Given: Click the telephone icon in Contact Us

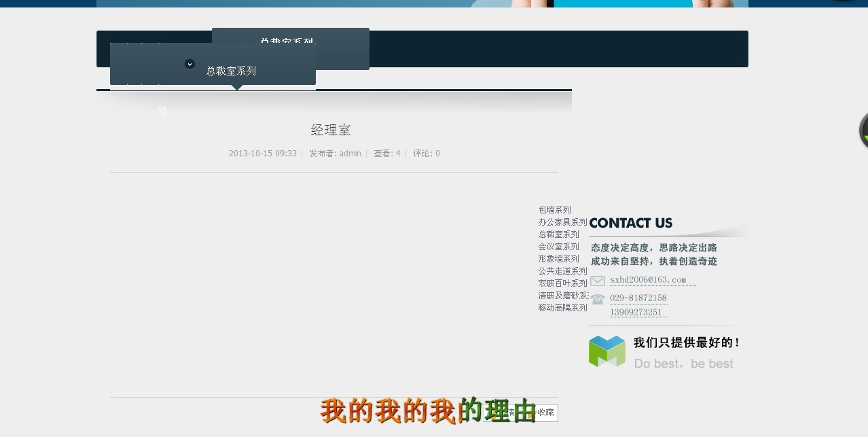Looking at the screenshot, I should [598, 299].
